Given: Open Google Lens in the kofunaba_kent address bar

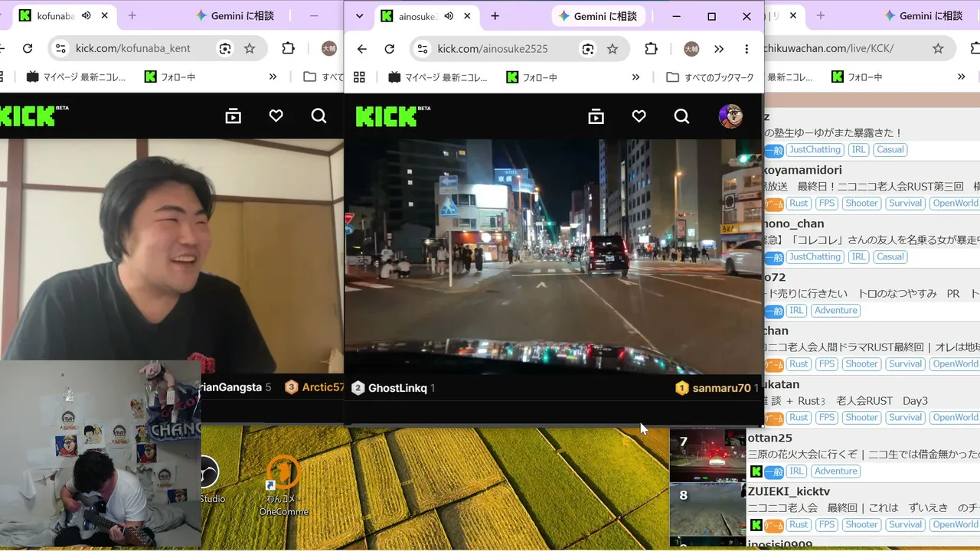Looking at the screenshot, I should tap(225, 49).
